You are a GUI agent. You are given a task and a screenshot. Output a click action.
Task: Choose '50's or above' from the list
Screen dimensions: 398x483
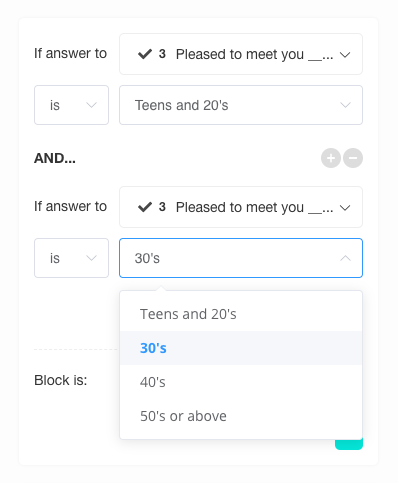click(241, 416)
